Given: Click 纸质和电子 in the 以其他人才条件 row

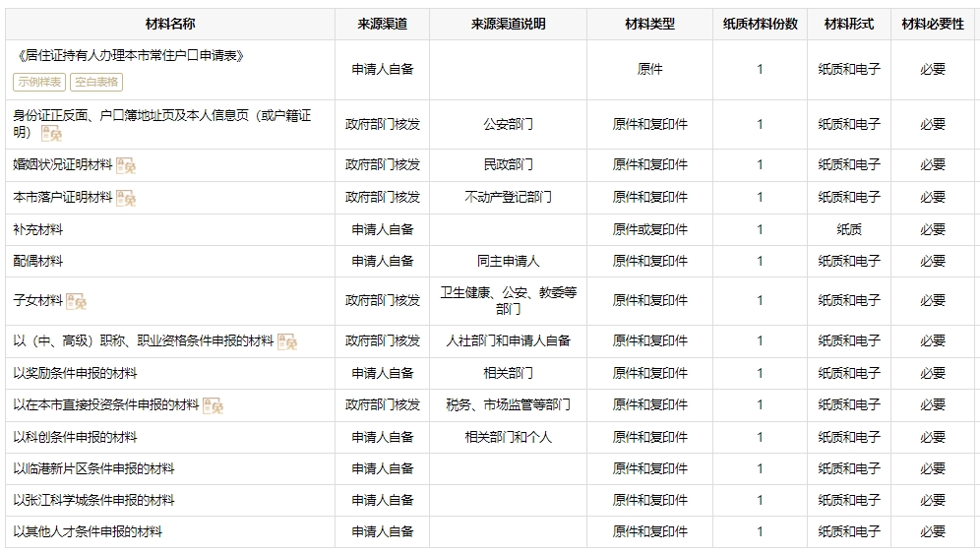Looking at the screenshot, I should (849, 531).
